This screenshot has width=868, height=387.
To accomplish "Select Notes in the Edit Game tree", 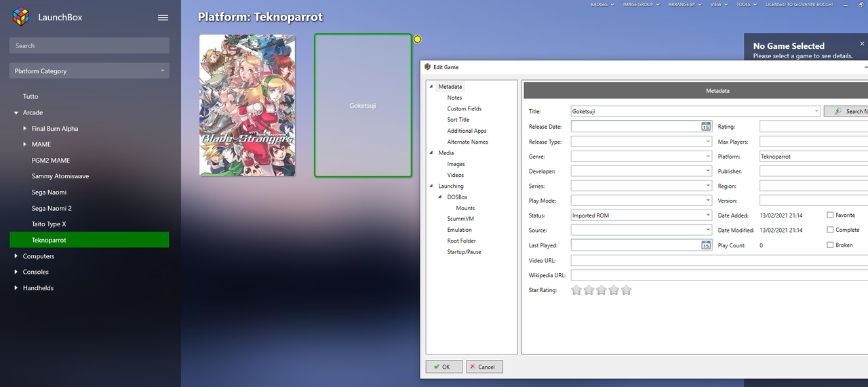I will click(x=454, y=98).
